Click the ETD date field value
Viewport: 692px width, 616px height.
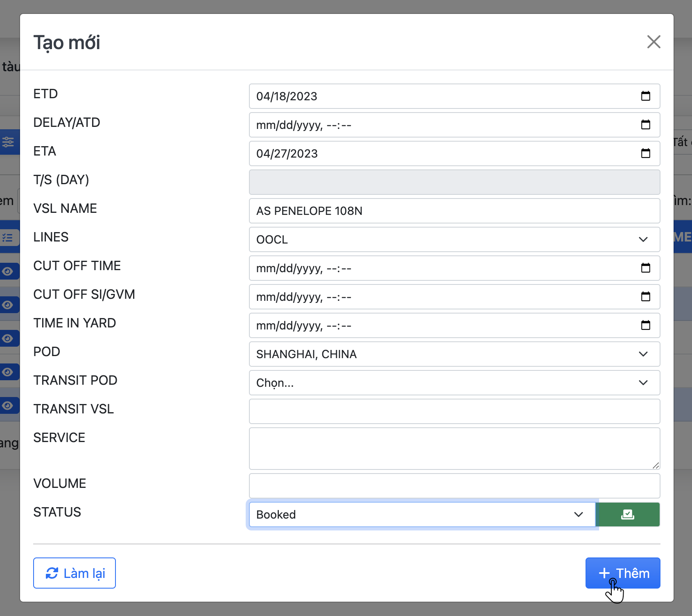(x=287, y=97)
